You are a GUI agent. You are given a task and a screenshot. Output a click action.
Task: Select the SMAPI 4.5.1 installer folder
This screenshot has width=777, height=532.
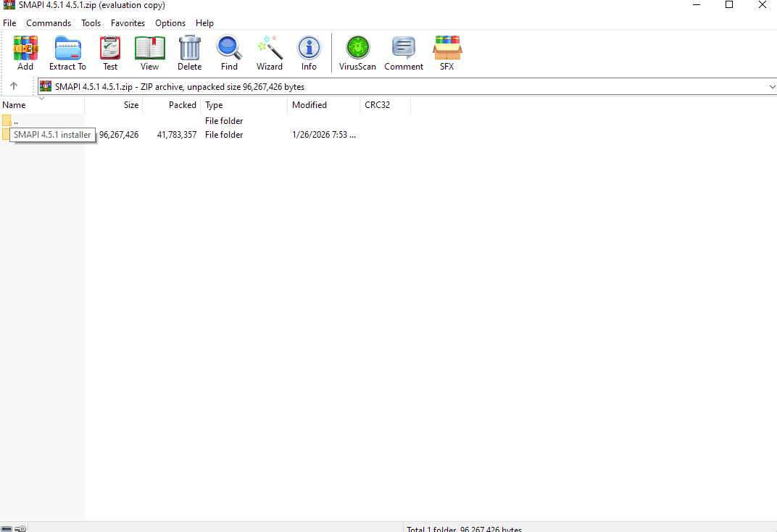tap(51, 135)
